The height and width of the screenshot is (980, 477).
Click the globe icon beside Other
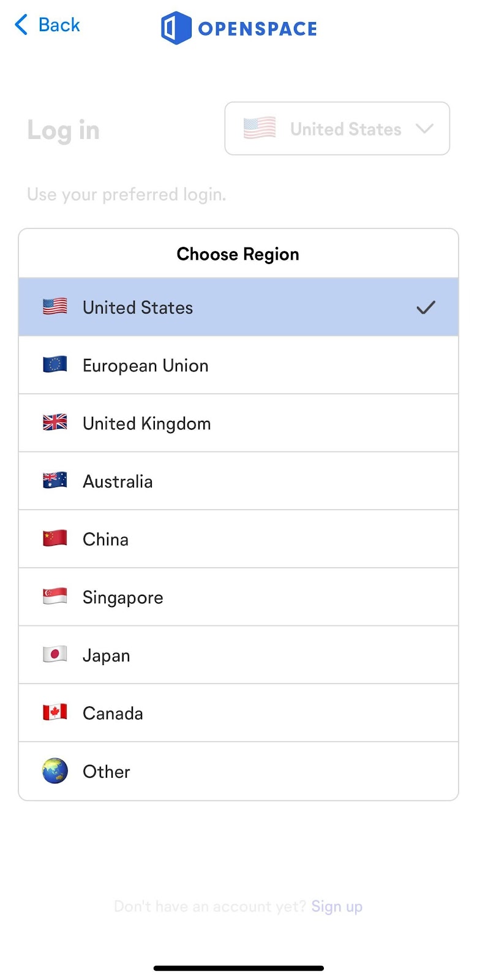pyautogui.click(x=55, y=771)
